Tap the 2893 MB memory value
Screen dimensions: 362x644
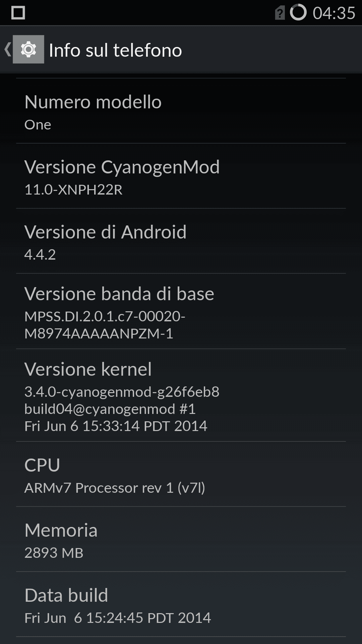54,553
